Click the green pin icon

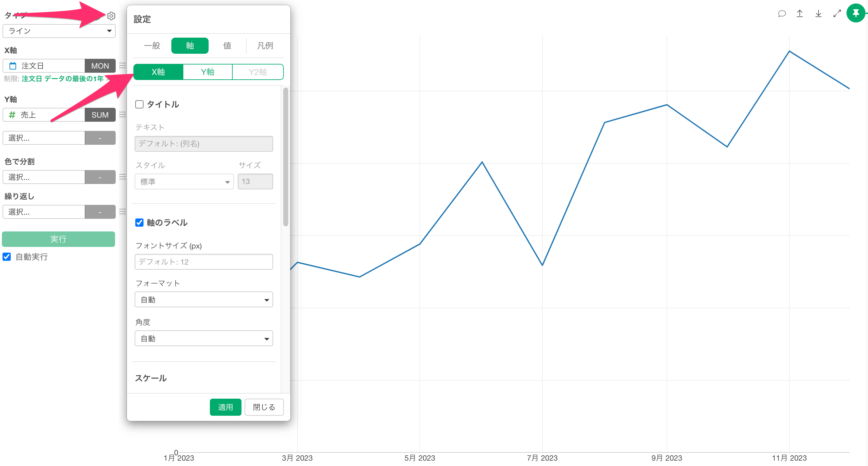click(x=856, y=14)
